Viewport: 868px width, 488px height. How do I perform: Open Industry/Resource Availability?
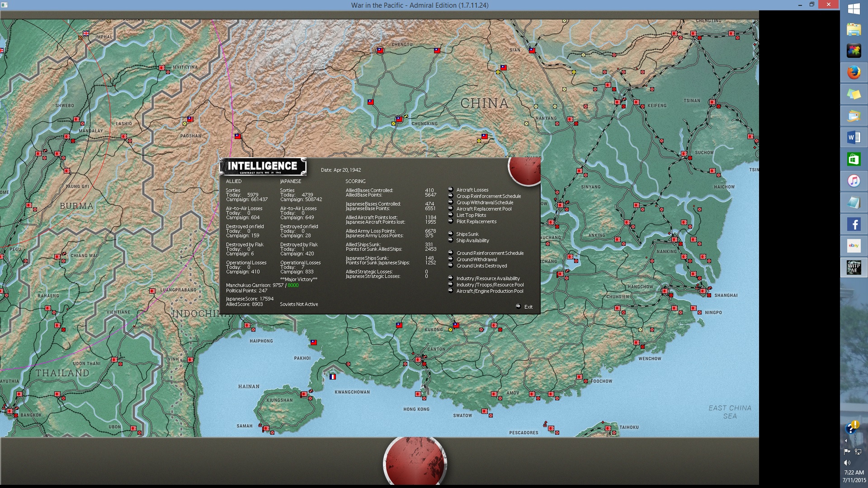pos(488,278)
